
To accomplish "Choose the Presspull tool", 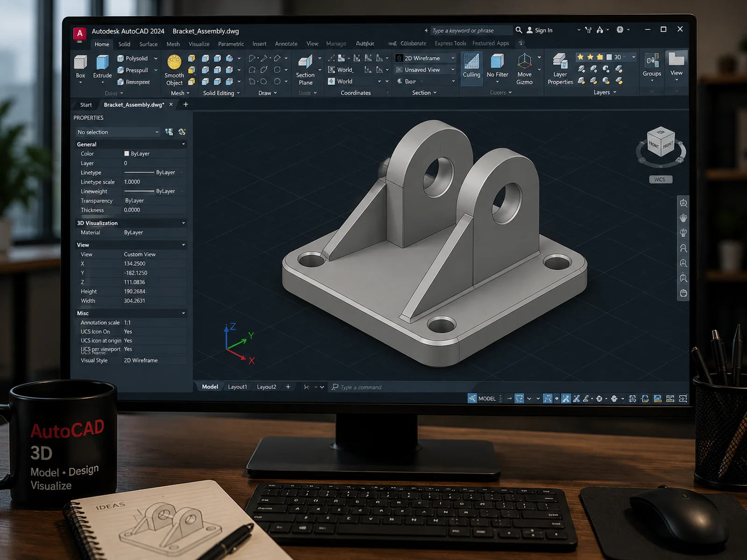I will [x=133, y=70].
